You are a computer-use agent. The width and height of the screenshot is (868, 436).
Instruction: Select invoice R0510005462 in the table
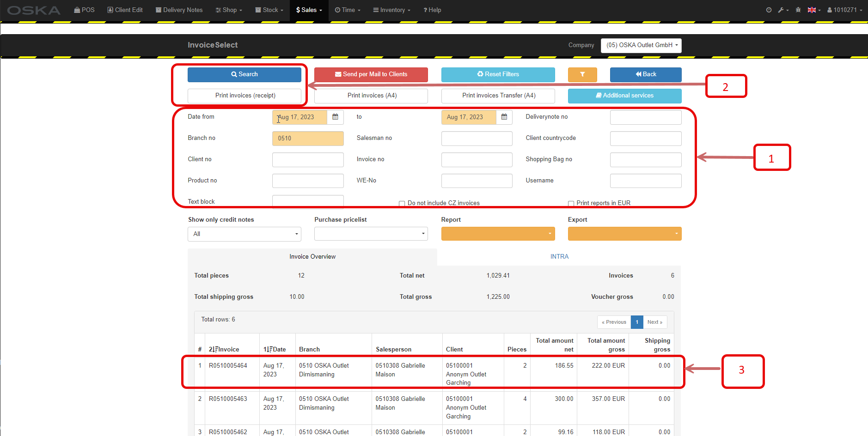click(228, 432)
